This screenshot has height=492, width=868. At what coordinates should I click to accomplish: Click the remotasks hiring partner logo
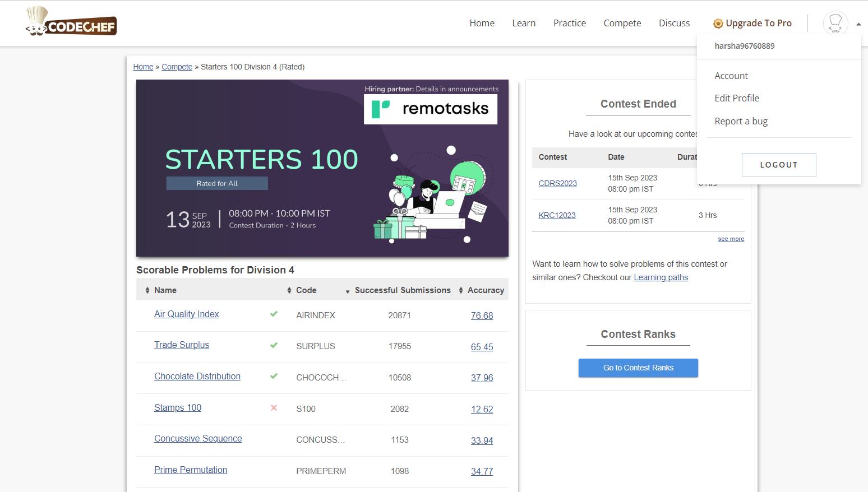click(430, 109)
